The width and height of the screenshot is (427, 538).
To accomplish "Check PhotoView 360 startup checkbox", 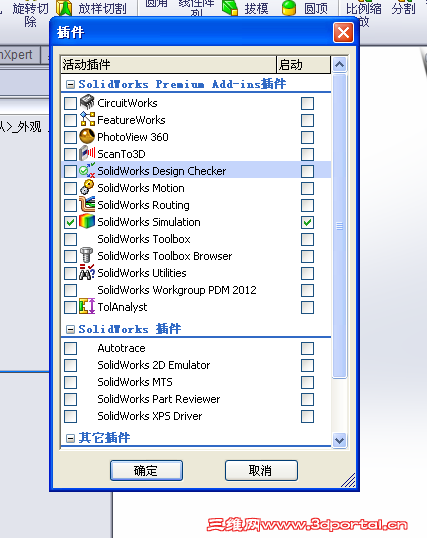I will tap(307, 138).
